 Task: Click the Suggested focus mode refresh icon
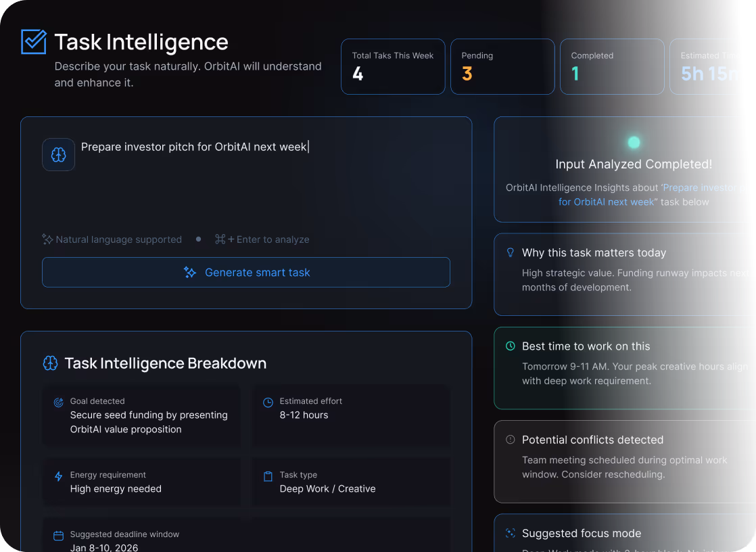pyautogui.click(x=511, y=533)
